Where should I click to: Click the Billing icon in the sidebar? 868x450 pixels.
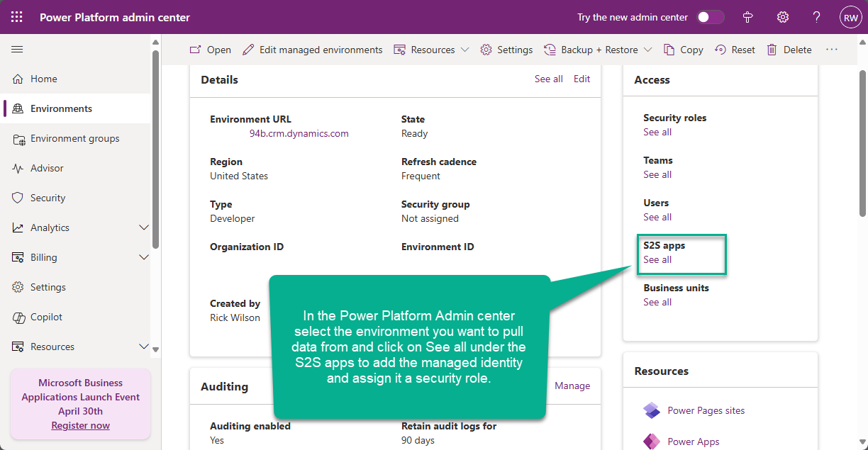pos(18,257)
